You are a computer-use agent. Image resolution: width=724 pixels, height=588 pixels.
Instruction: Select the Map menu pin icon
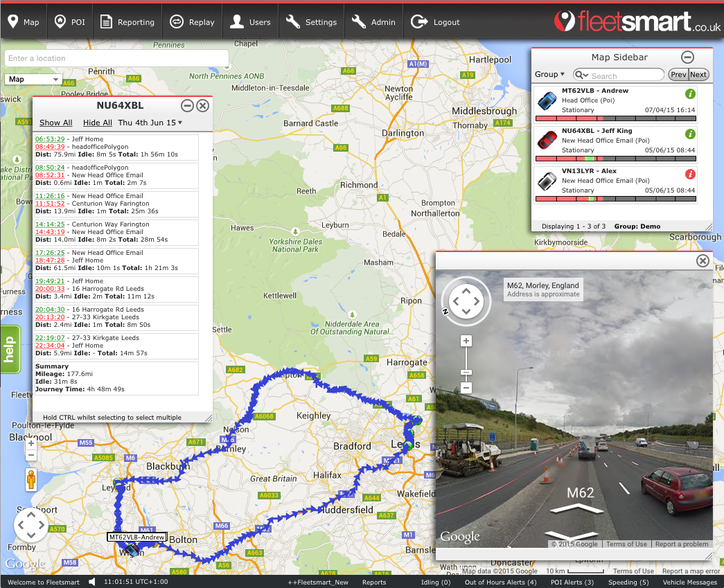(12, 21)
